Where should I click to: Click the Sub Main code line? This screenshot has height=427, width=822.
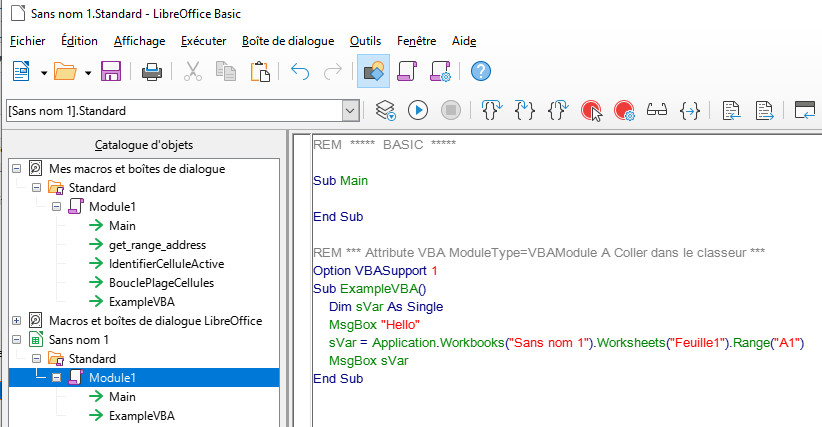point(340,181)
